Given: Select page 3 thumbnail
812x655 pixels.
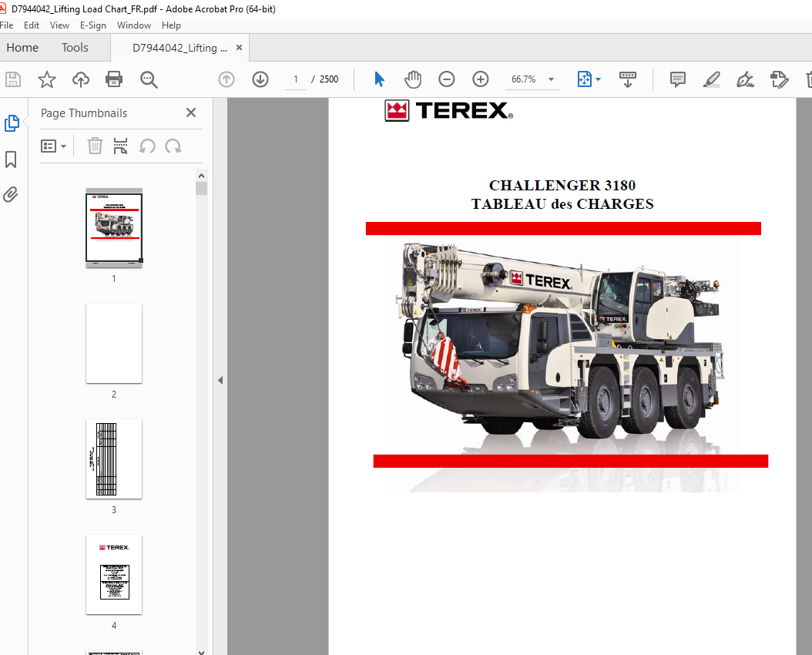Looking at the screenshot, I should click(114, 458).
